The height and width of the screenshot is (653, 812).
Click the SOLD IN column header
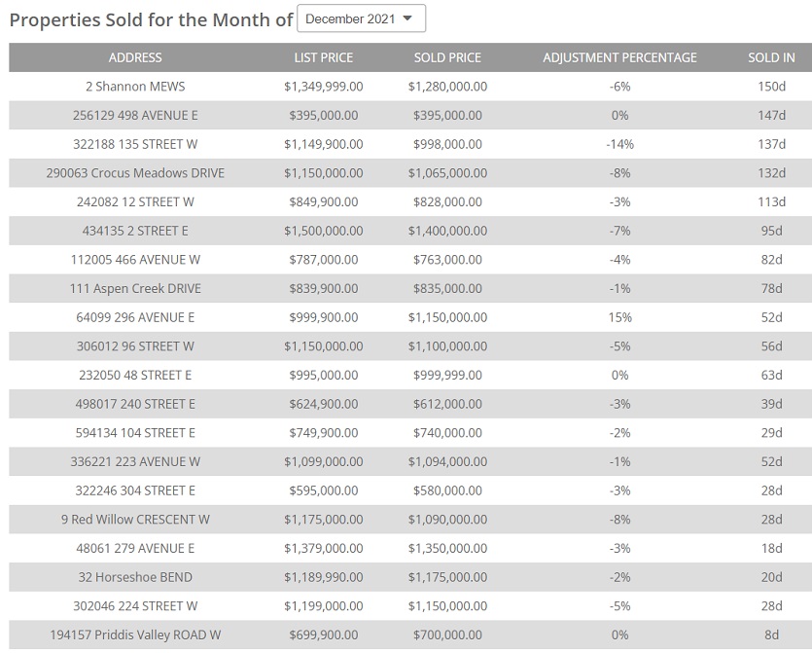click(771, 57)
